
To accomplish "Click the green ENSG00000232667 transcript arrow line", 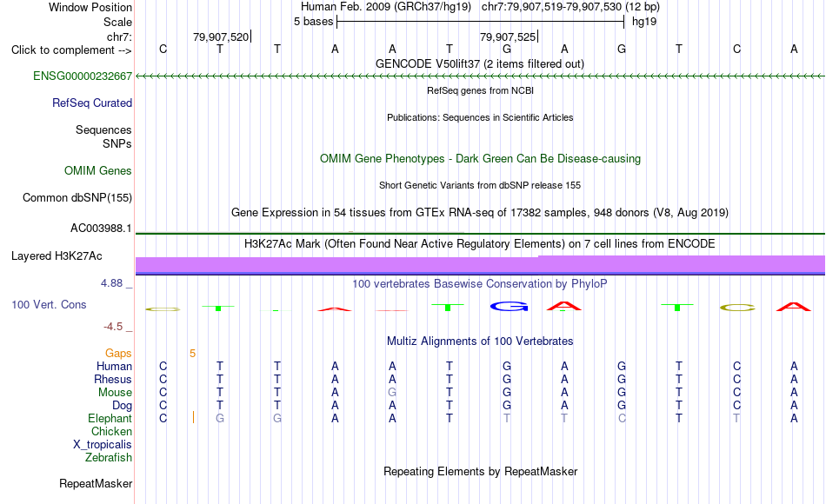I will 480,76.
